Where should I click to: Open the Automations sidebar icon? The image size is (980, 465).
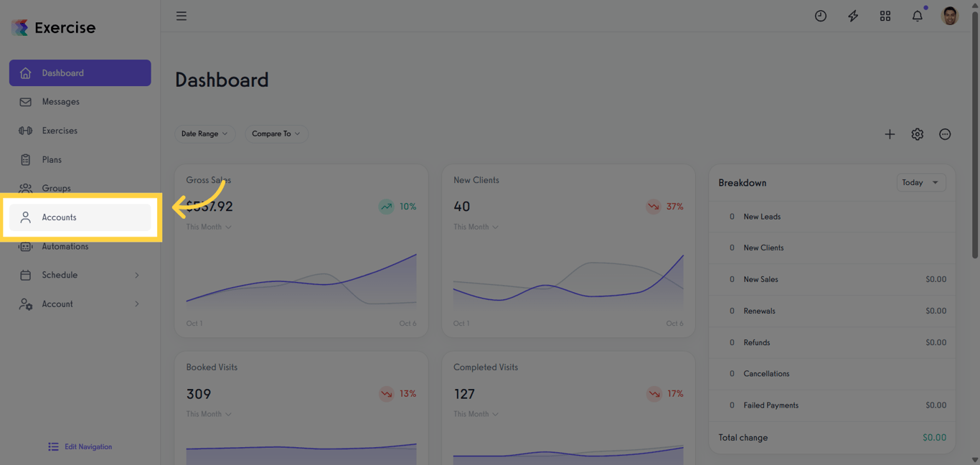[x=24, y=246]
